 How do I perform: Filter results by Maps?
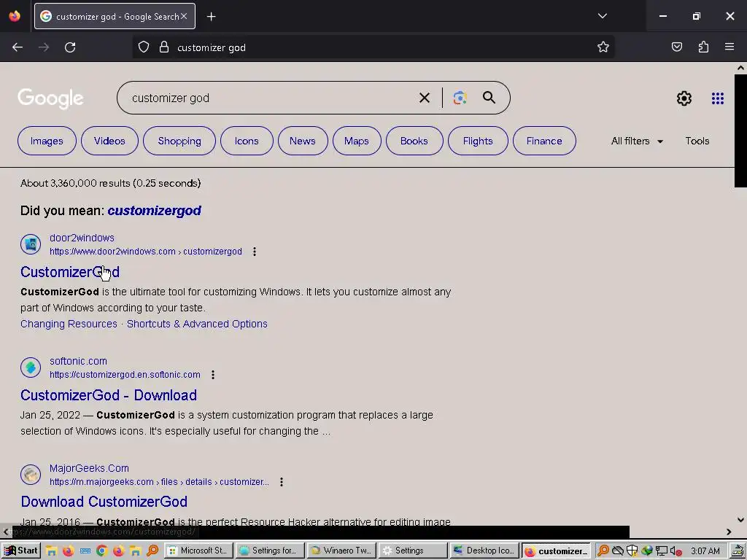(357, 141)
